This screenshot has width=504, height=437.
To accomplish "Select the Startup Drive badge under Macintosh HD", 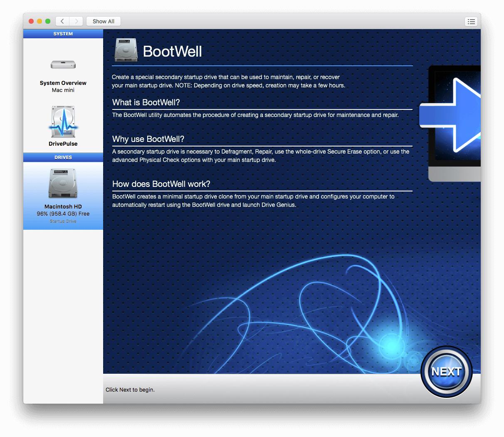I will point(62,221).
